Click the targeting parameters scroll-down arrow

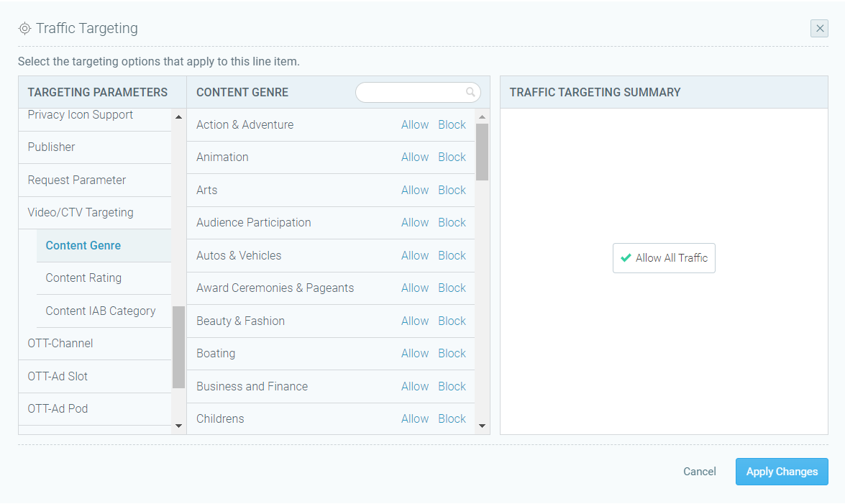(x=178, y=426)
